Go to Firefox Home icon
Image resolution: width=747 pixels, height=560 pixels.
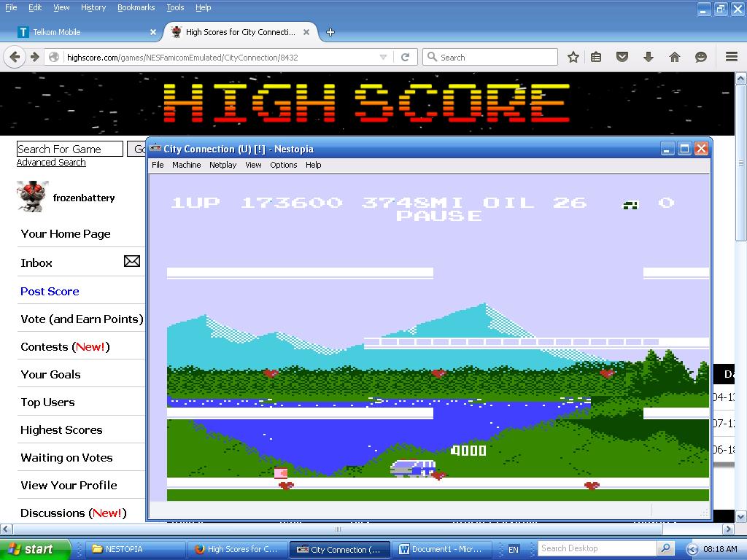(x=675, y=57)
